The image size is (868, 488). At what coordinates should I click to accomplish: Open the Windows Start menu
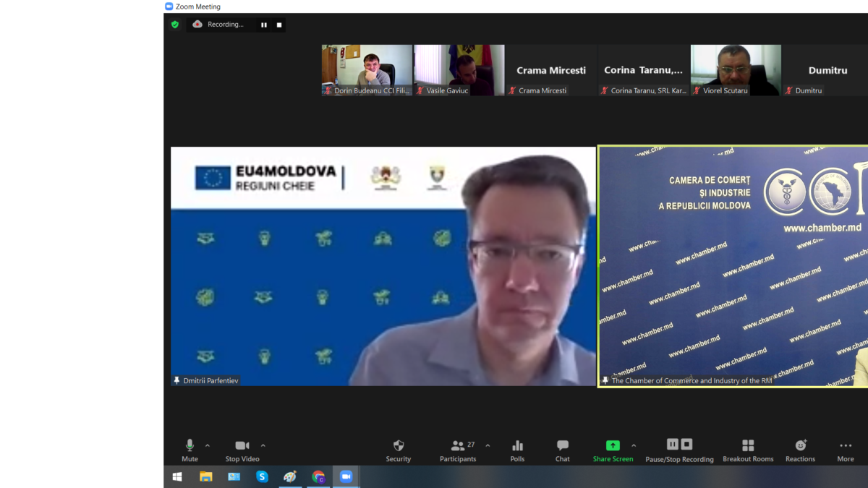(x=177, y=476)
